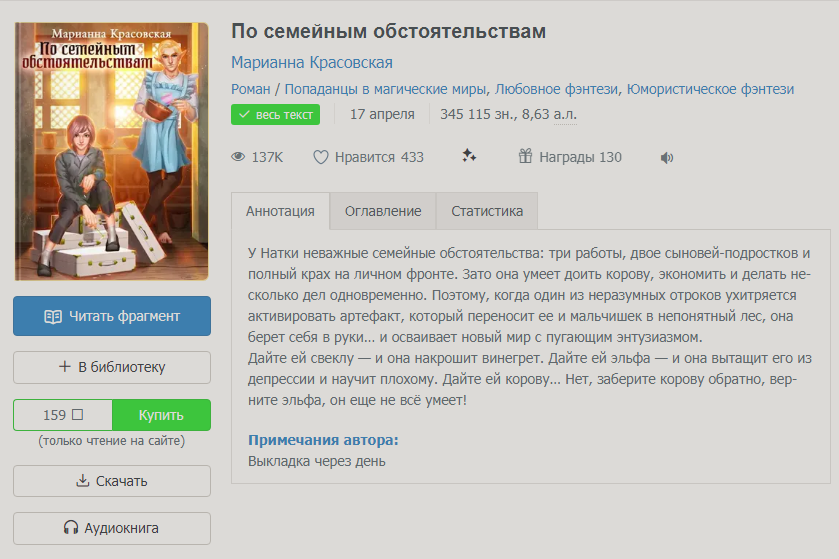Add book with В библиотеку button
Viewport: 839px width, 559px height.
pos(112,367)
